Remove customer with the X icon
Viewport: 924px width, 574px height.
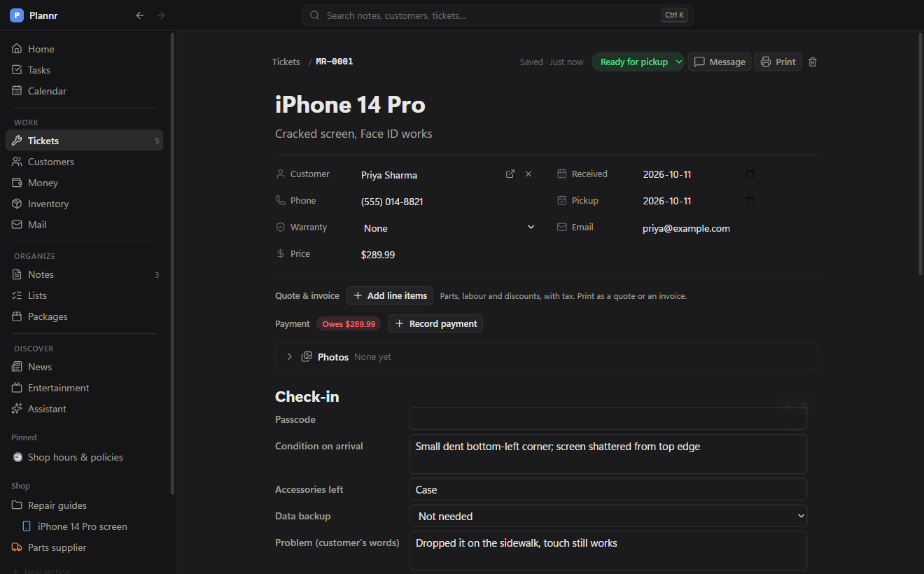tap(528, 174)
